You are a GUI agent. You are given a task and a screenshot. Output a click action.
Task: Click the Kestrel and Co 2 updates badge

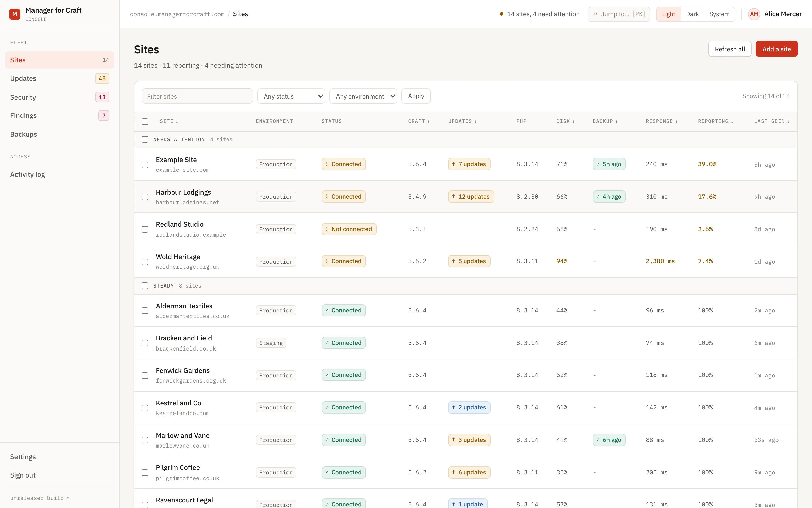point(469,407)
